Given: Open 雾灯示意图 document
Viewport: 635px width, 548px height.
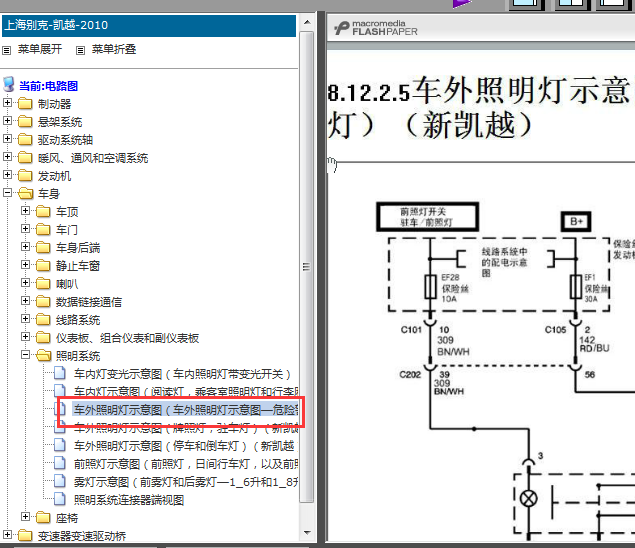Looking at the screenshot, I should (186, 482).
